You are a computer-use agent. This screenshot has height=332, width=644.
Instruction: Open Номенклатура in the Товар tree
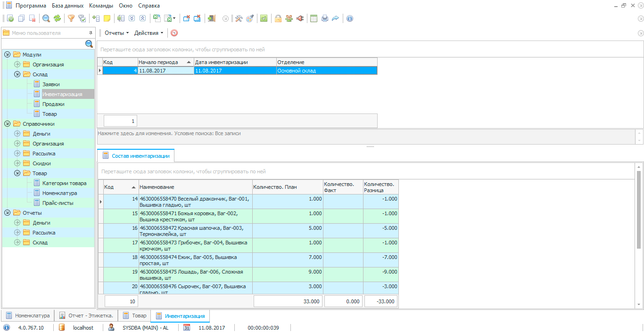tap(59, 193)
